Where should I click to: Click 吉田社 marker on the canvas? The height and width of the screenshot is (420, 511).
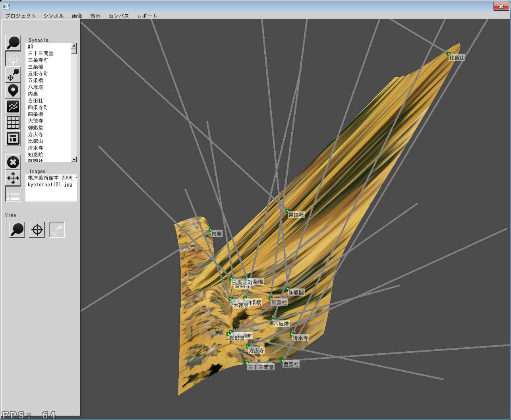[x=287, y=211]
